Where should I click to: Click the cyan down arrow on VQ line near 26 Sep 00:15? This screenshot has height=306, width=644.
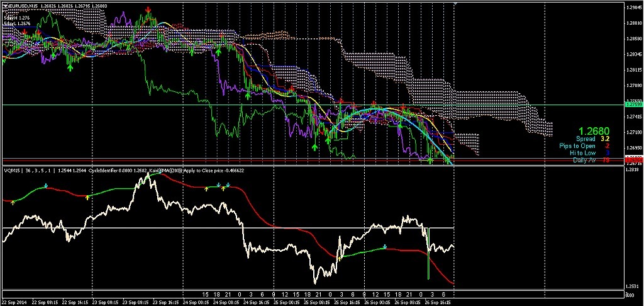pyautogui.click(x=385, y=247)
